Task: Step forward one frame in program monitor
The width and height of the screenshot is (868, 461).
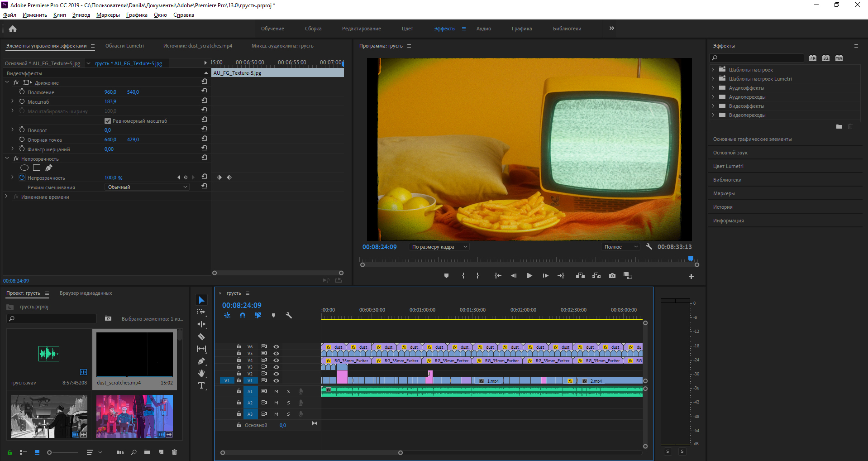Action: [x=545, y=276]
